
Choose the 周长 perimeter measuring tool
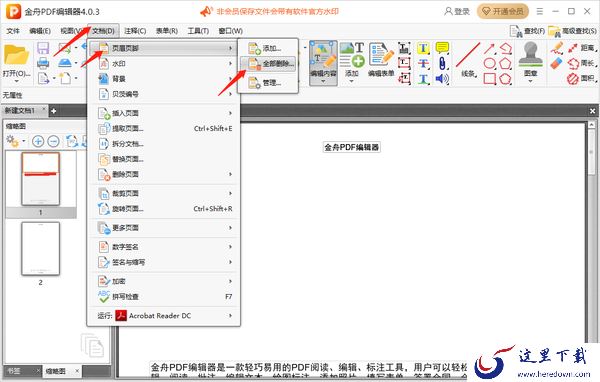[582, 63]
